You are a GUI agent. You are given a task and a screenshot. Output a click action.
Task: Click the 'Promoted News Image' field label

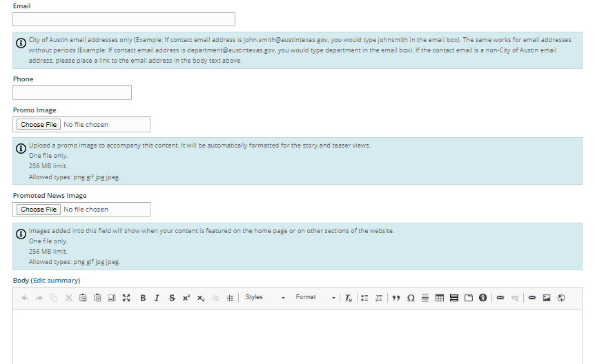50,196
